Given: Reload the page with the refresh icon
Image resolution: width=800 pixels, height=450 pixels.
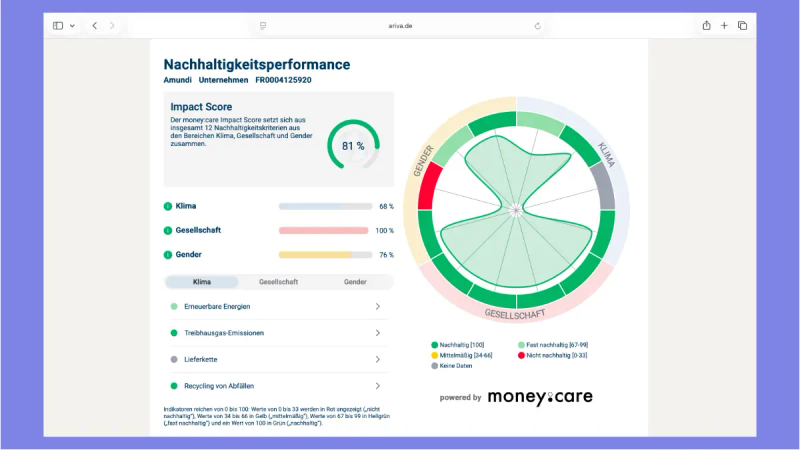Looking at the screenshot, I should [x=537, y=26].
